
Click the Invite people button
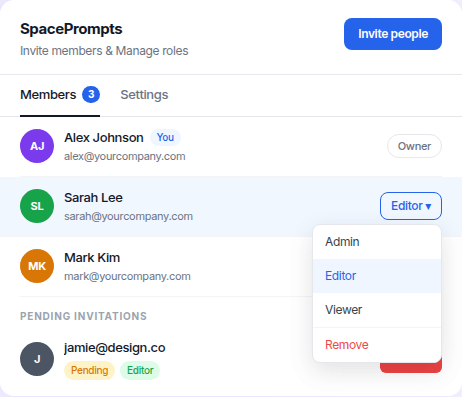click(393, 34)
